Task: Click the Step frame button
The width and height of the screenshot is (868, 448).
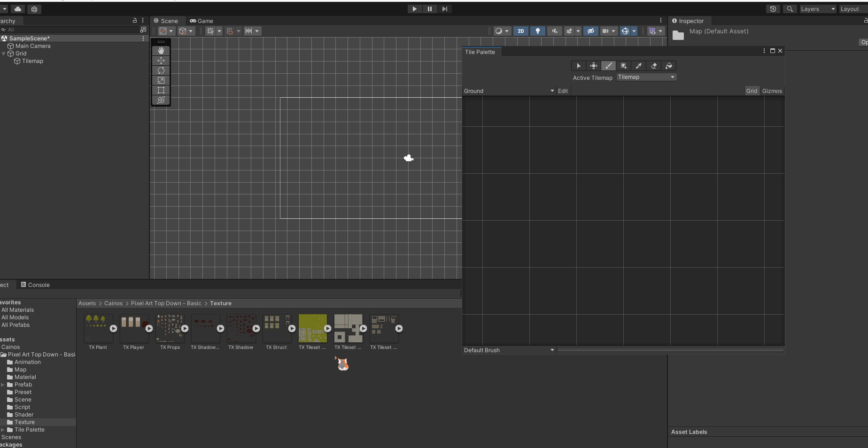Action: point(444,9)
